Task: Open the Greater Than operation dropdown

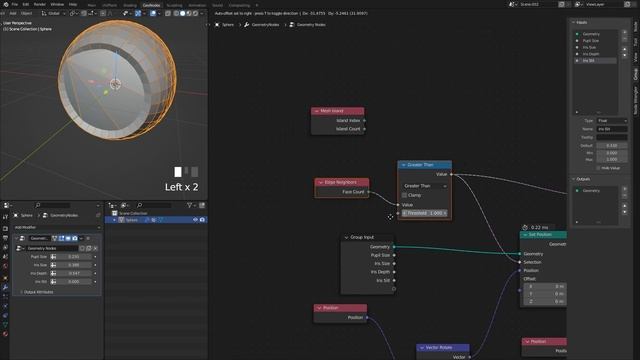Action: [x=424, y=186]
